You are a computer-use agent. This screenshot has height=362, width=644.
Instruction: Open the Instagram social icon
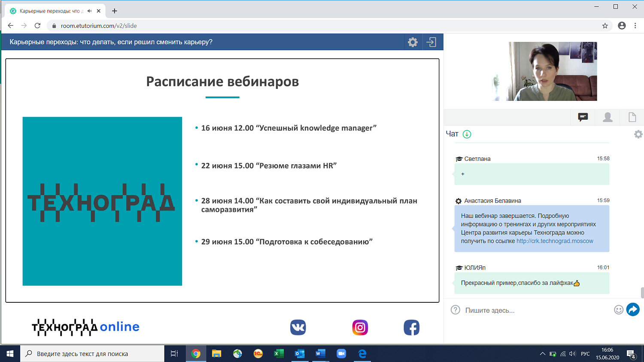point(360,327)
